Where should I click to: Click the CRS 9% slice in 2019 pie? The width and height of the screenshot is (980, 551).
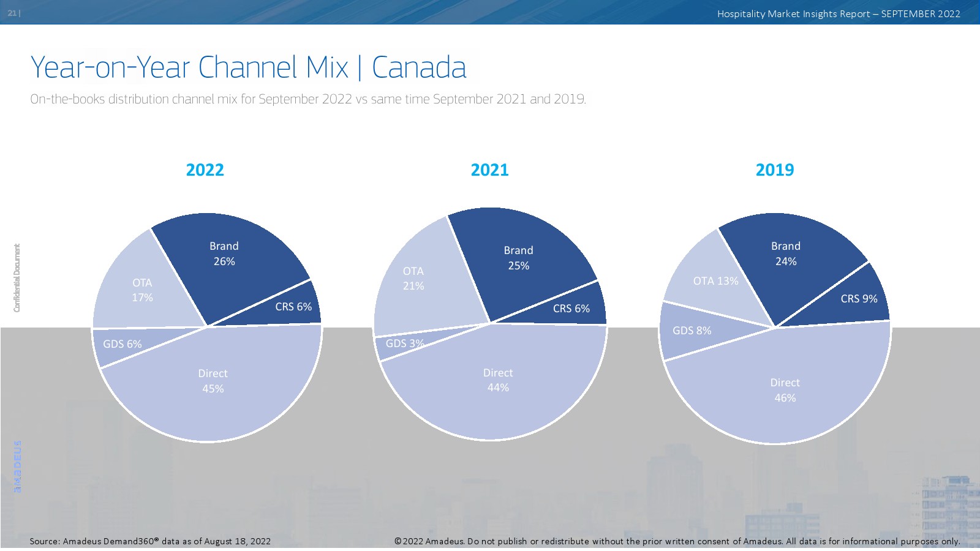click(x=858, y=299)
